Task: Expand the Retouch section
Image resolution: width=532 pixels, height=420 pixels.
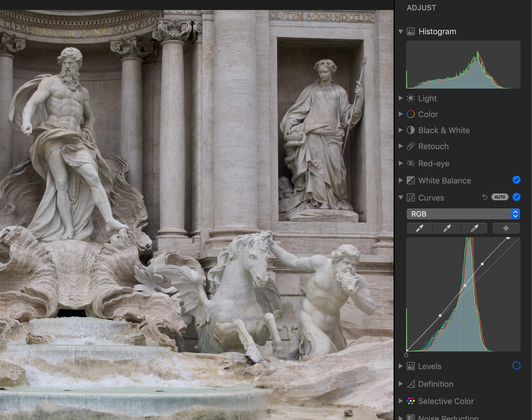Action: (x=401, y=146)
